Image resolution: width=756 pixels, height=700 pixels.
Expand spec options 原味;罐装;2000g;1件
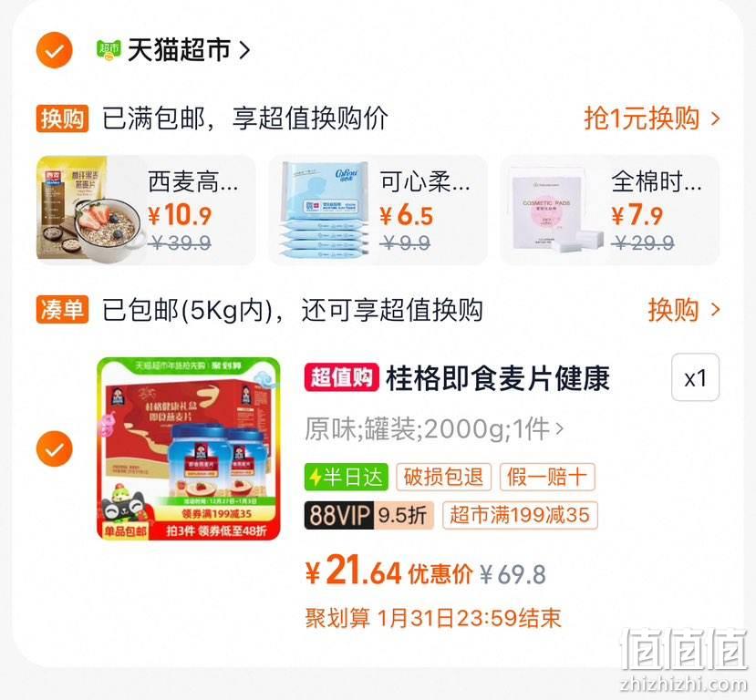(434, 428)
